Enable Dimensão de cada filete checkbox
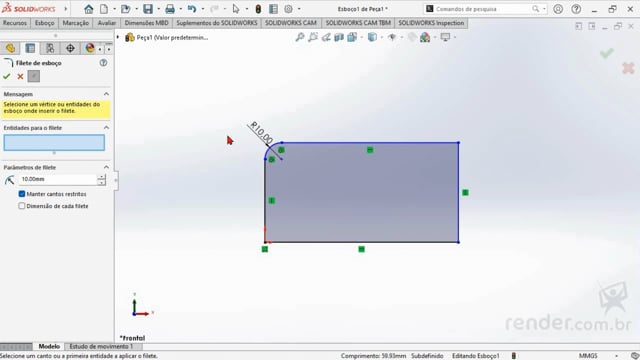640x360 pixels. (22, 206)
